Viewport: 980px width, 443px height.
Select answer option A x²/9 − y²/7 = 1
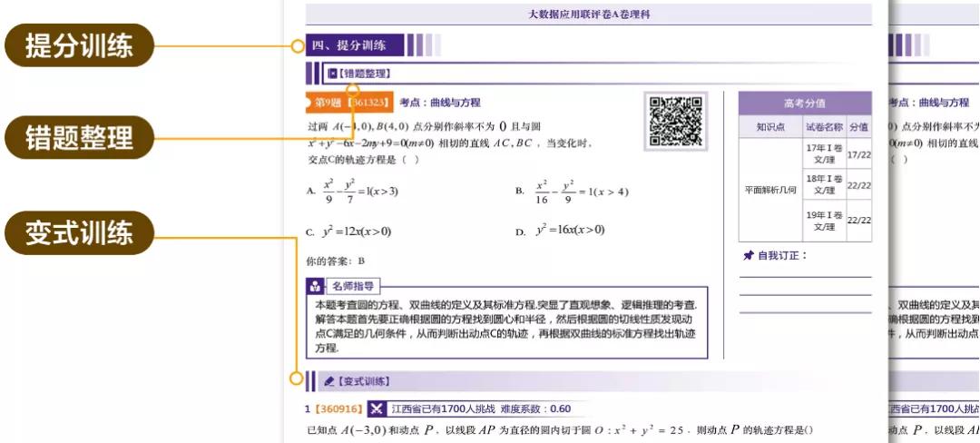tap(352, 192)
